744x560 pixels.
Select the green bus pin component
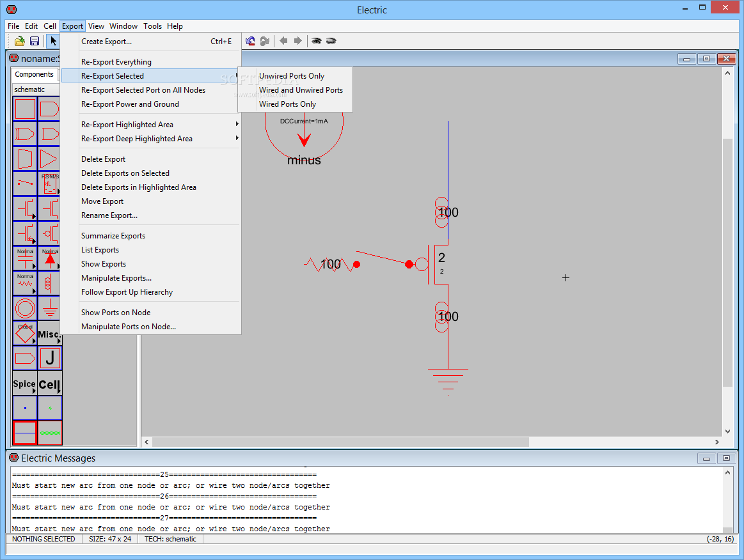50,408
